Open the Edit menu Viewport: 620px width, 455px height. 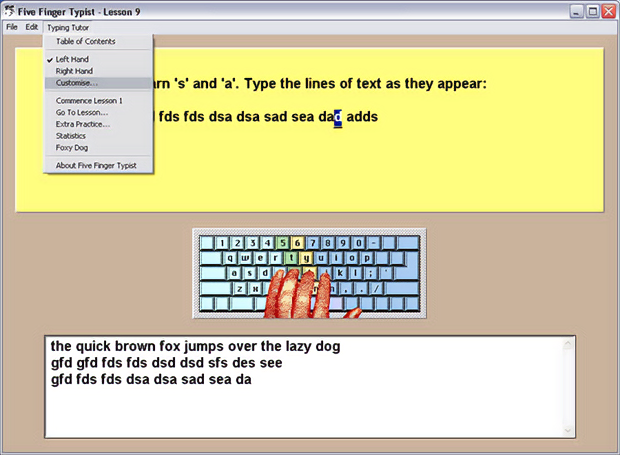tap(32, 27)
